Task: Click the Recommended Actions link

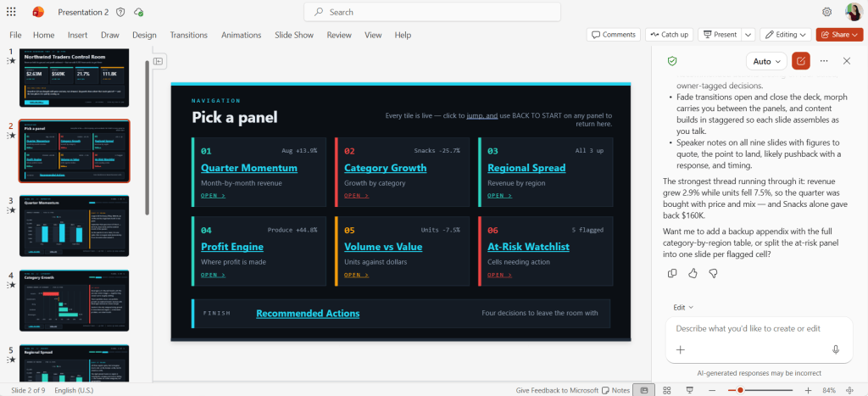Action: tap(308, 314)
